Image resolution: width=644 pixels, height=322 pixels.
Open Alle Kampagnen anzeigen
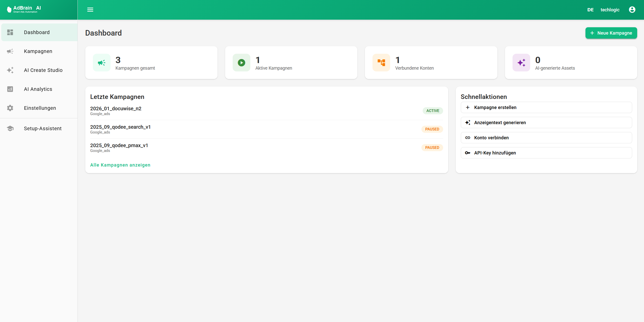pyautogui.click(x=120, y=165)
